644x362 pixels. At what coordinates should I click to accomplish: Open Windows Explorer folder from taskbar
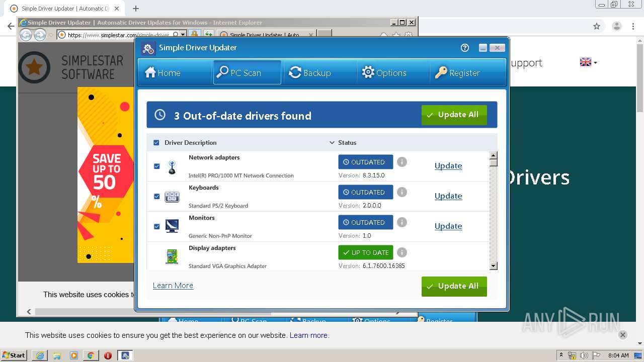pyautogui.click(x=57, y=355)
